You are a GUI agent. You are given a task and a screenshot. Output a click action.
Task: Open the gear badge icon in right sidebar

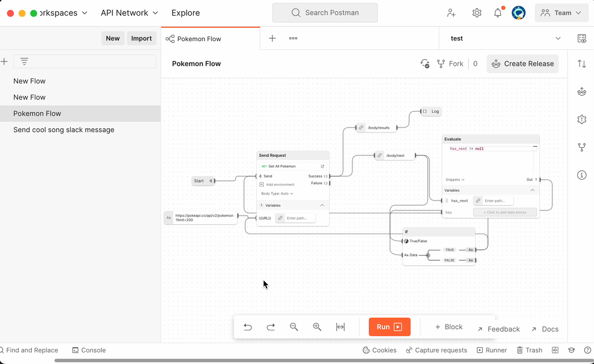coord(581,119)
